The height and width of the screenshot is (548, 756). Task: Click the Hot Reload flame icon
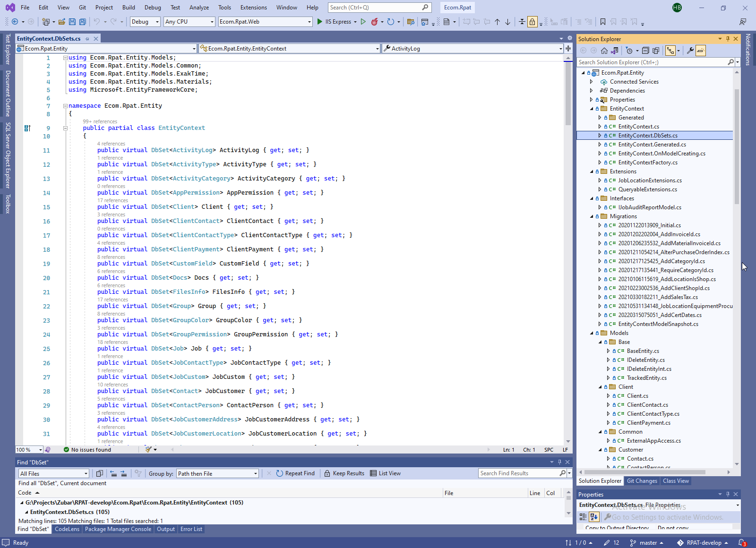pyautogui.click(x=375, y=22)
